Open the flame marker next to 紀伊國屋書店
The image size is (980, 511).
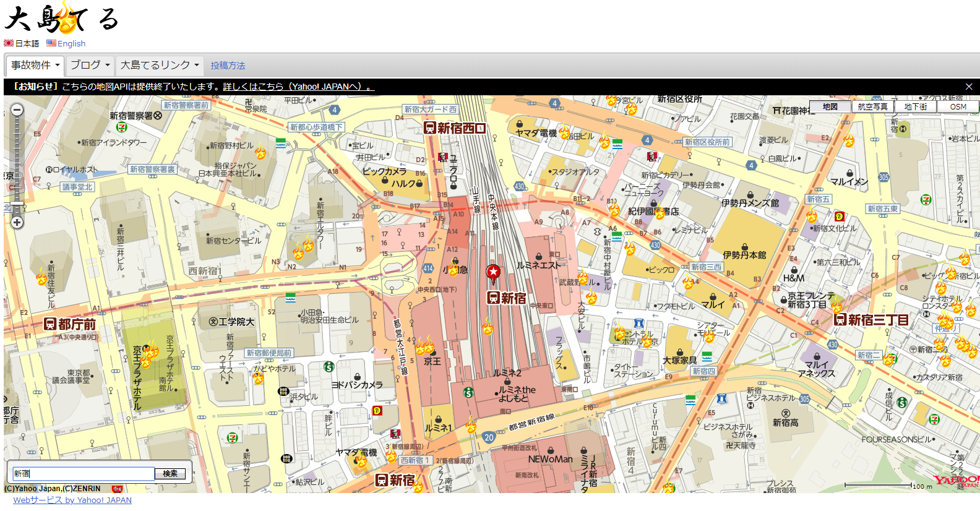660,213
